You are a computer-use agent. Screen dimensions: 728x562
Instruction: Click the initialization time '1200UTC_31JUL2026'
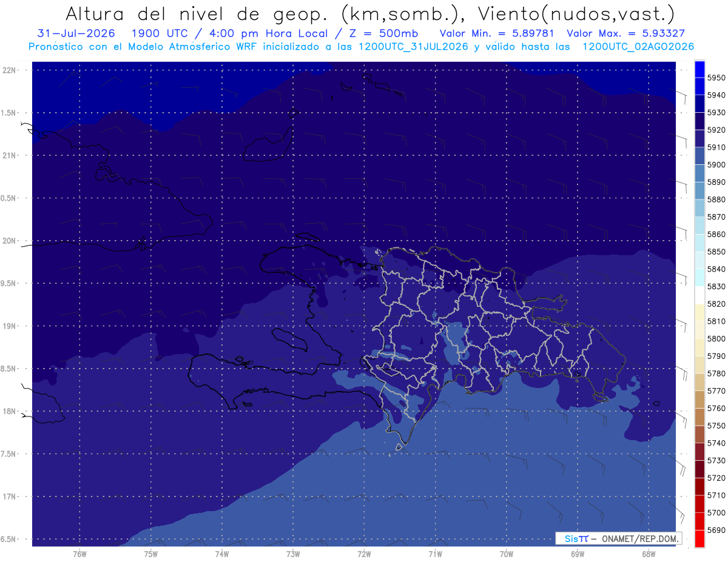coord(413,47)
